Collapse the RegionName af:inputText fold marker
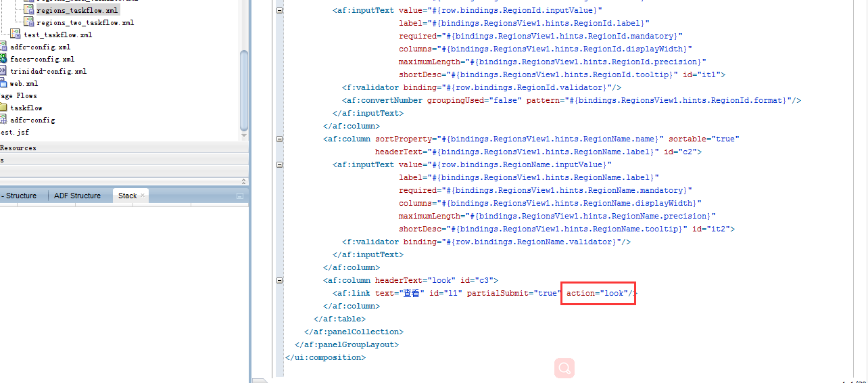 (x=280, y=164)
